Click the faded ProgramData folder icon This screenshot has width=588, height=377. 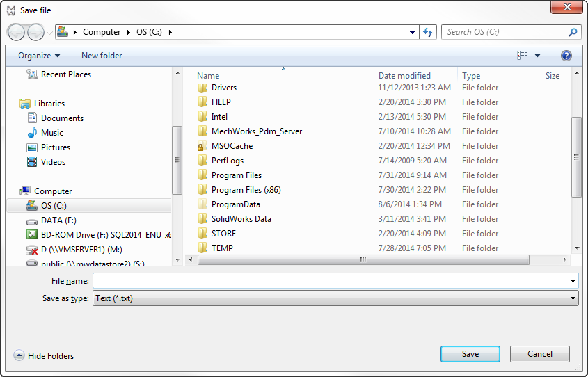point(202,204)
